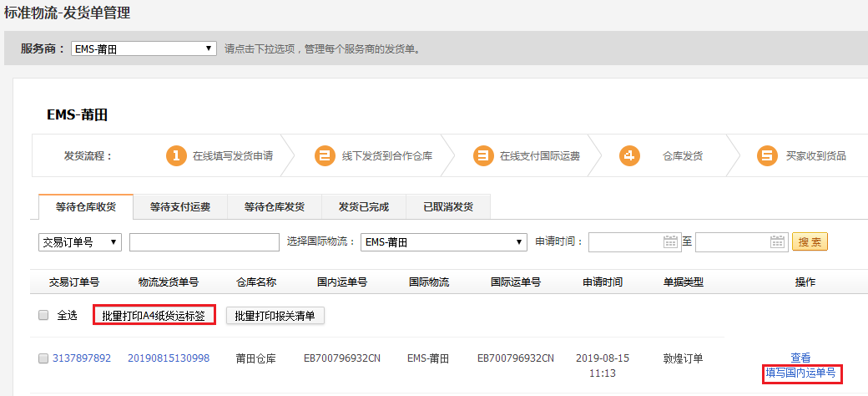This screenshot has height=396, width=868.
Task: Click the 填写国内运单号 link
Action: pyautogui.click(x=801, y=373)
